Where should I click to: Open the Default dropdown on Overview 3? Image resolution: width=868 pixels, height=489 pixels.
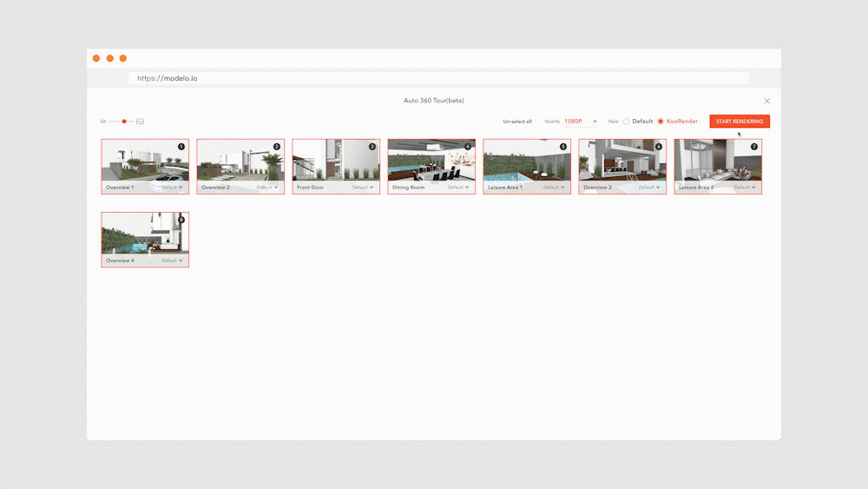649,188
